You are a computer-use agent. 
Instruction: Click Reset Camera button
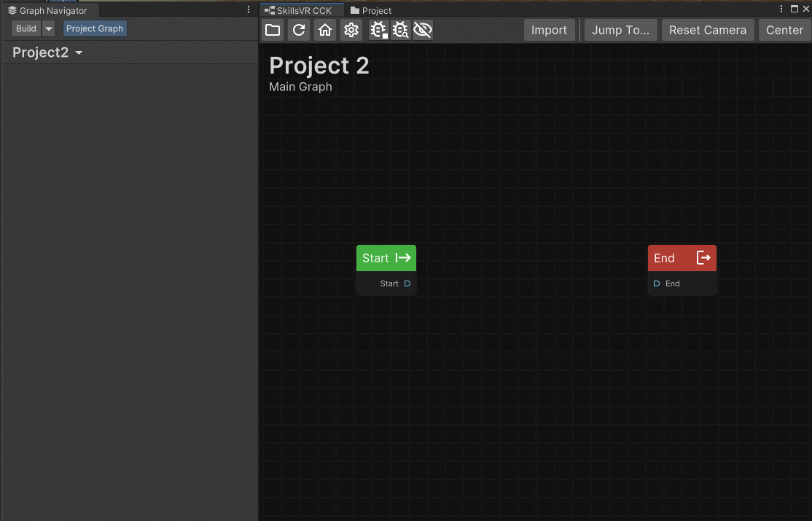[707, 30]
